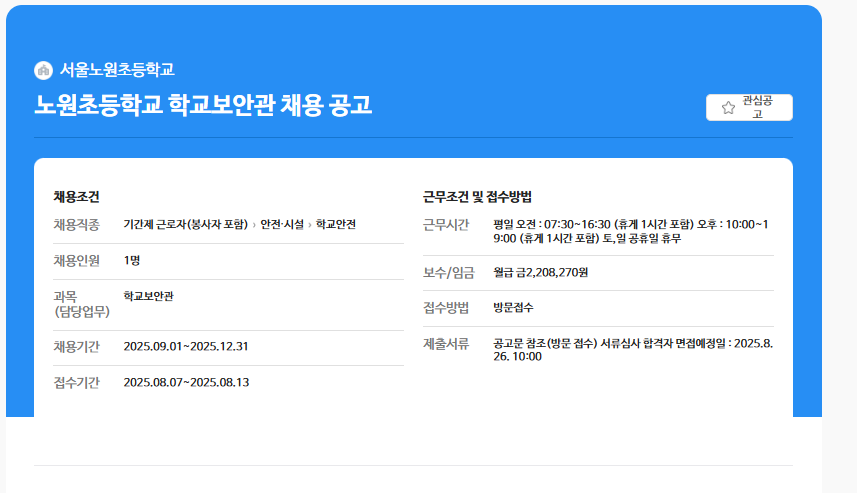Click the 노원초등학교 학교보안관 채용 공고 title
Image resolution: width=857 pixels, height=493 pixels.
203,105
